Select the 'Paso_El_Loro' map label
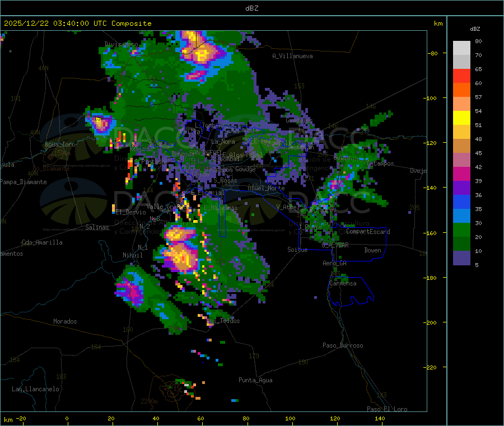This screenshot has height=426, width=504. [387, 409]
